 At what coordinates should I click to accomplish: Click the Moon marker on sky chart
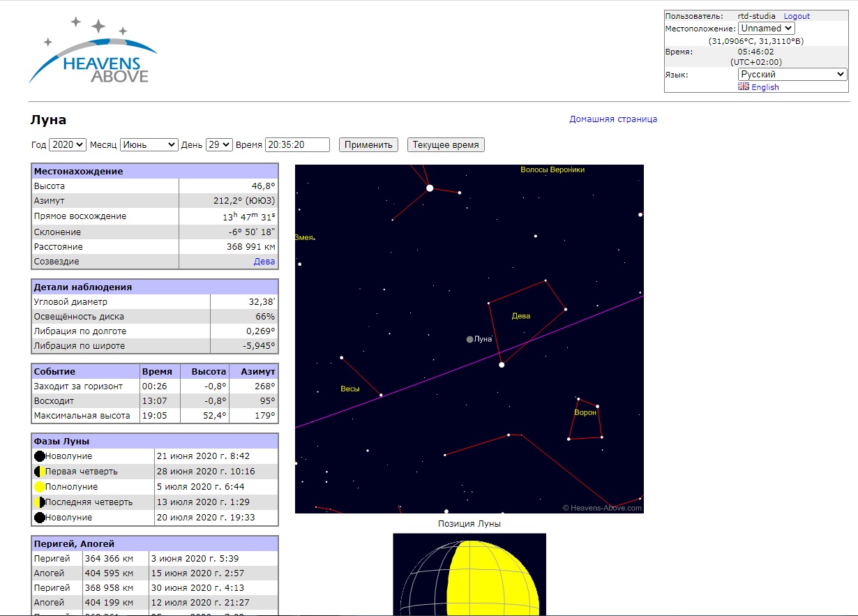[469, 339]
